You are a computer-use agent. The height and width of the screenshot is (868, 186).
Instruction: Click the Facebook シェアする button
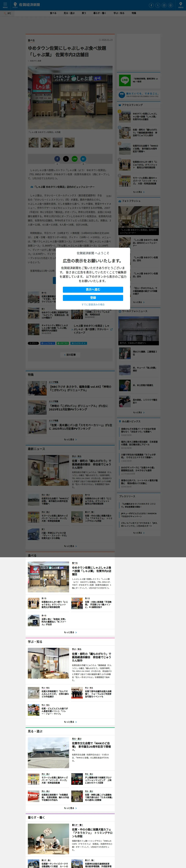[48, 343]
